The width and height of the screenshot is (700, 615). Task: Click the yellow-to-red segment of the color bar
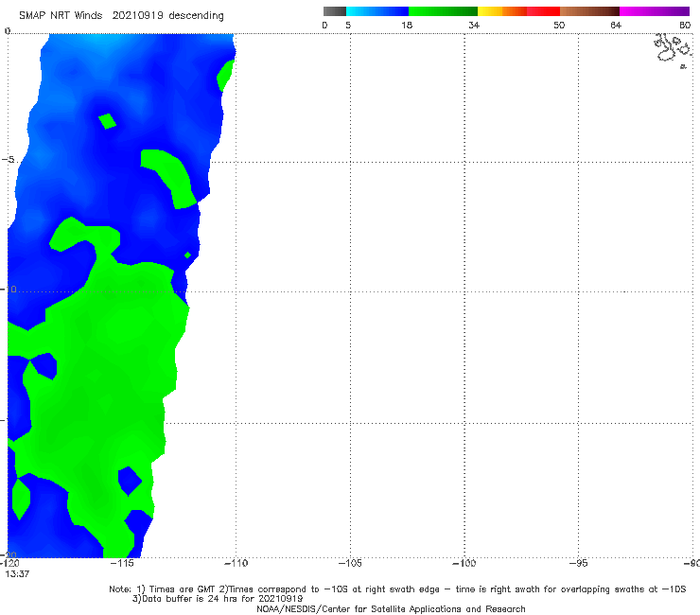518,11
